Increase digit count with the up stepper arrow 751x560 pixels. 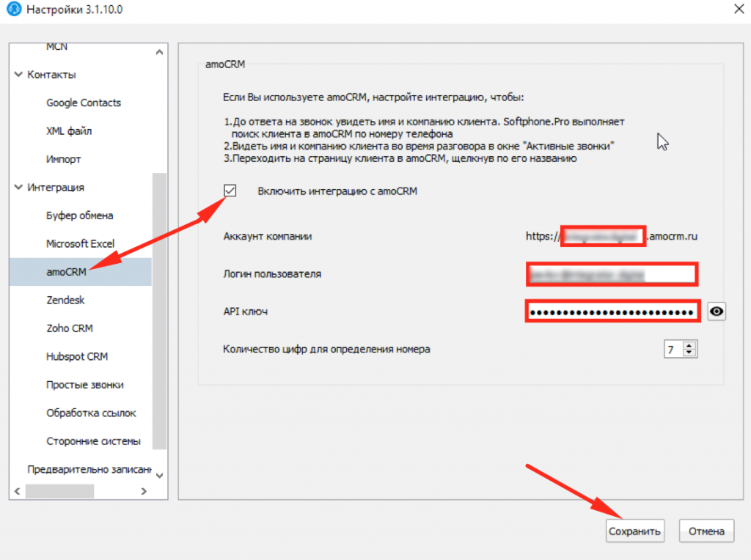[x=688, y=345]
